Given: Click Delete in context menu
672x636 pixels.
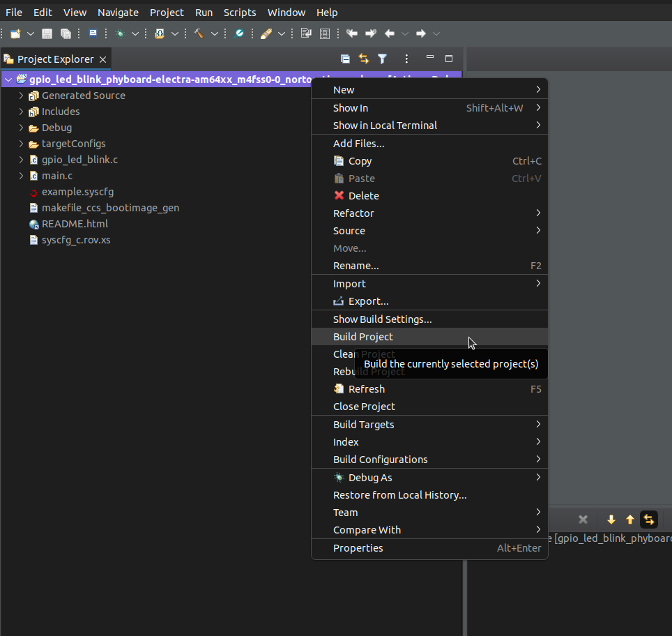Looking at the screenshot, I should coord(429,195).
